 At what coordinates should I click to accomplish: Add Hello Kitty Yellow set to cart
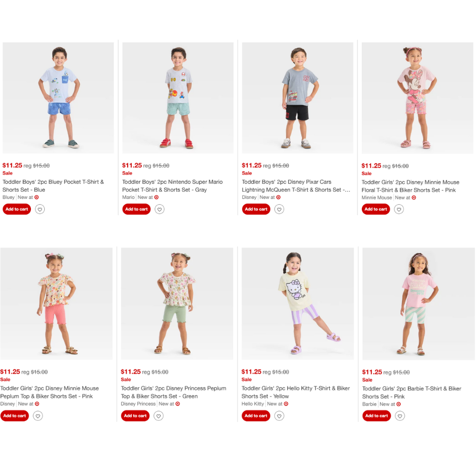coord(256,416)
